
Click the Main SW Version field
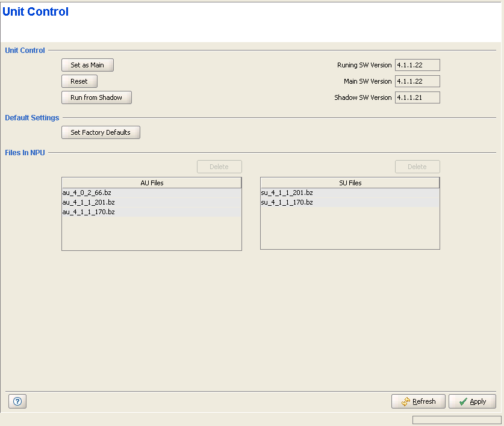pyautogui.click(x=417, y=81)
